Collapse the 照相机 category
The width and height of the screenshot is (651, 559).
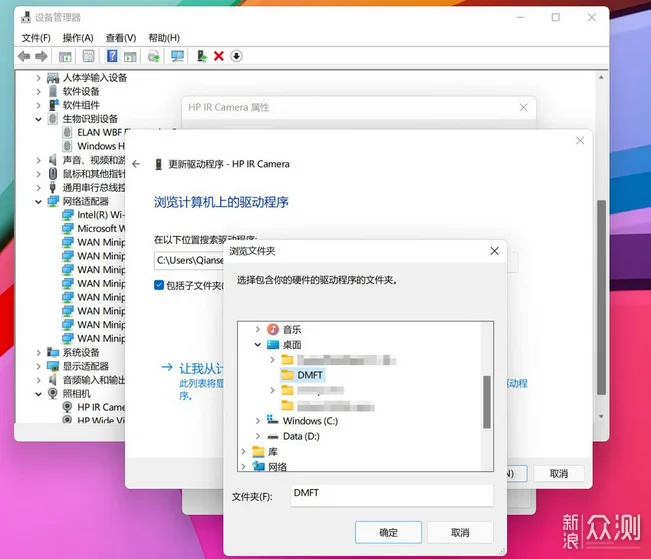pyautogui.click(x=38, y=394)
